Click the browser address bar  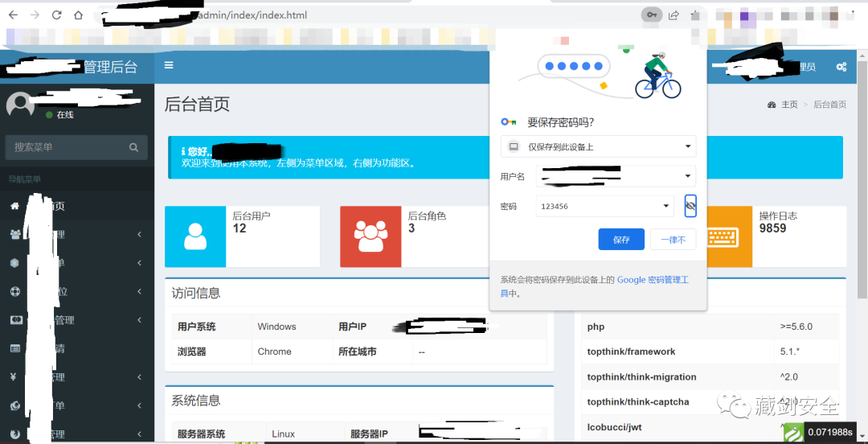click(366, 15)
